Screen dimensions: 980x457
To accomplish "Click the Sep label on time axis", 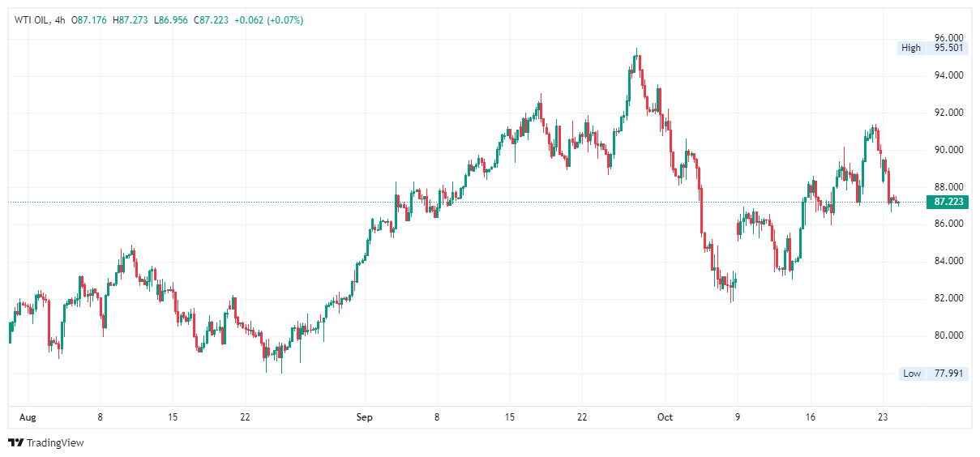I will (x=365, y=418).
